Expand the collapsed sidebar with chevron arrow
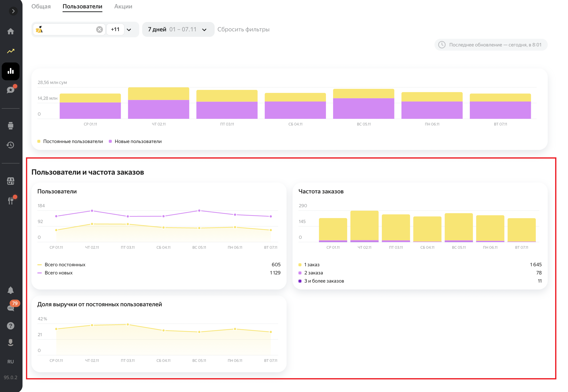This screenshot has height=392, width=568. [13, 11]
